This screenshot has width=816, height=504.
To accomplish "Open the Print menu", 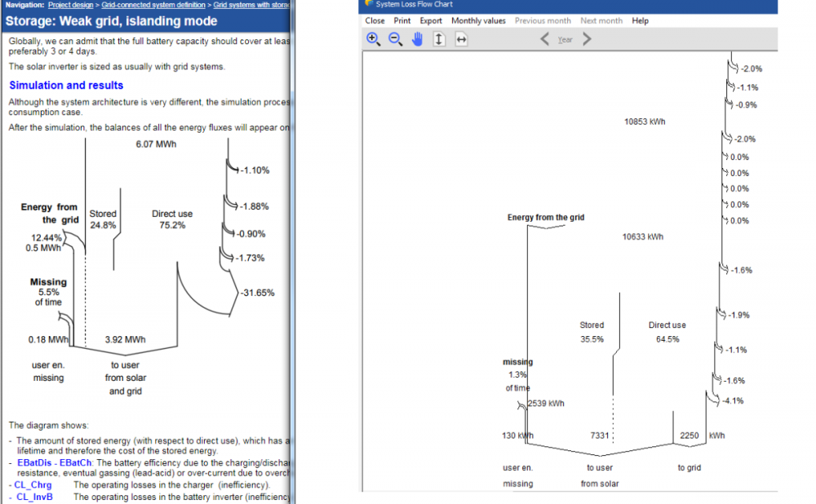I will [402, 20].
